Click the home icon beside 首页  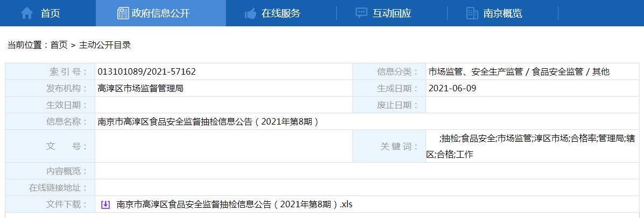click(x=27, y=13)
